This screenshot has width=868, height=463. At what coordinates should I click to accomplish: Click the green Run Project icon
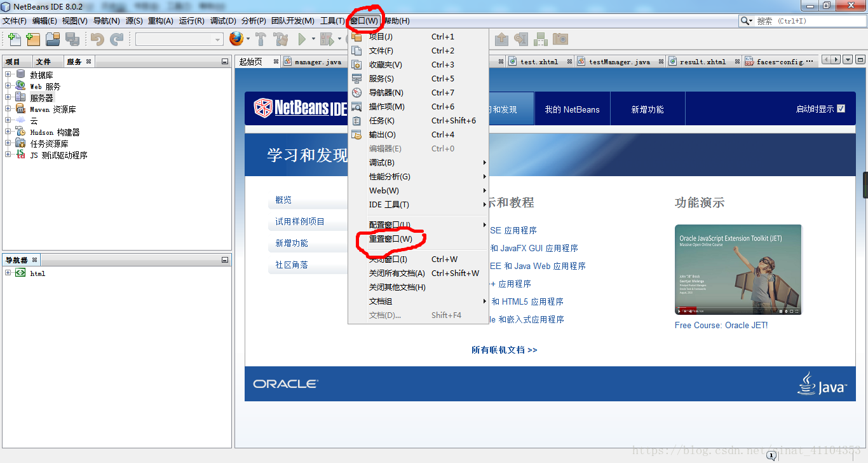[x=302, y=39]
